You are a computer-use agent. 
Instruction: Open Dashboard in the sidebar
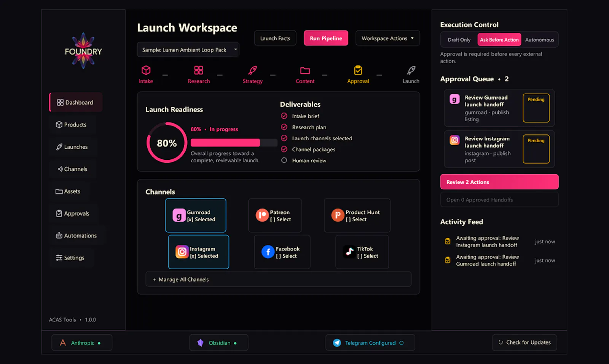(x=76, y=102)
